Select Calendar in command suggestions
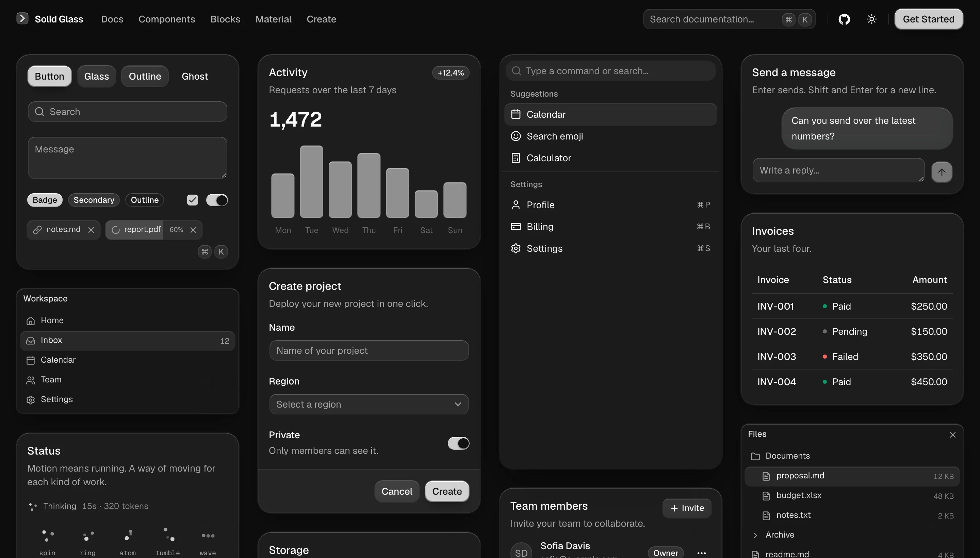The height and width of the screenshot is (558, 980). click(x=610, y=115)
